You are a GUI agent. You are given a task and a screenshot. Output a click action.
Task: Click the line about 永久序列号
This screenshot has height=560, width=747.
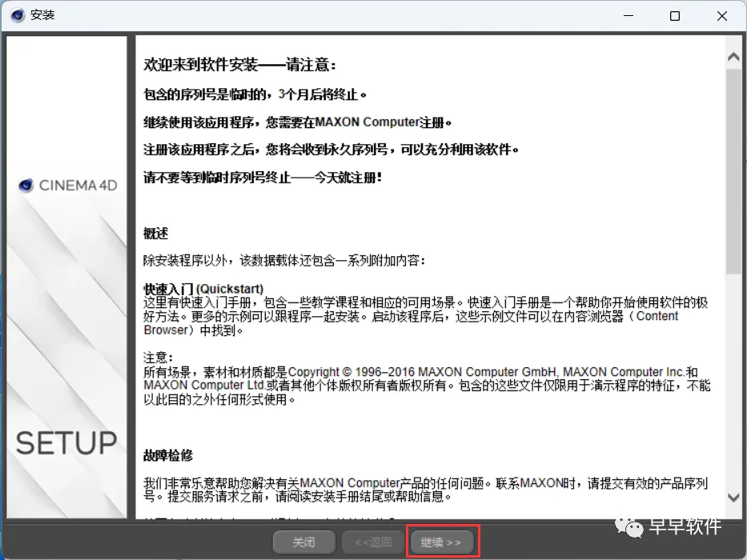pos(331,150)
